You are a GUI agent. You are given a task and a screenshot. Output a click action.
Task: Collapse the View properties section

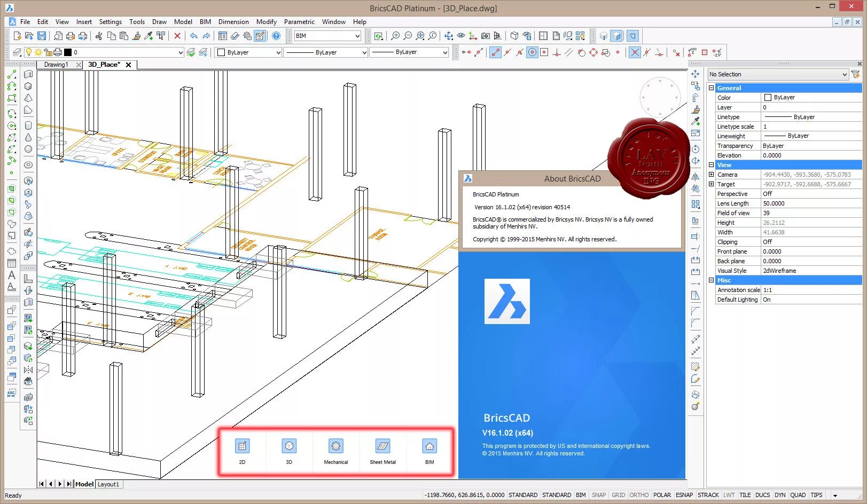(711, 164)
